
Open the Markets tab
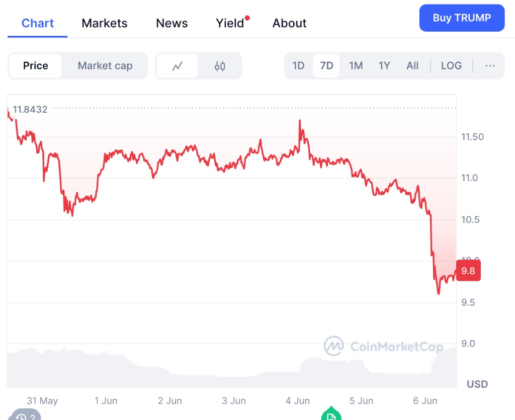point(105,23)
